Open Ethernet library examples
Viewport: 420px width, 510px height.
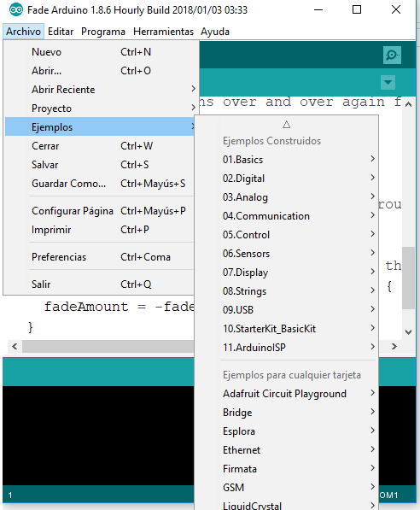click(287, 450)
